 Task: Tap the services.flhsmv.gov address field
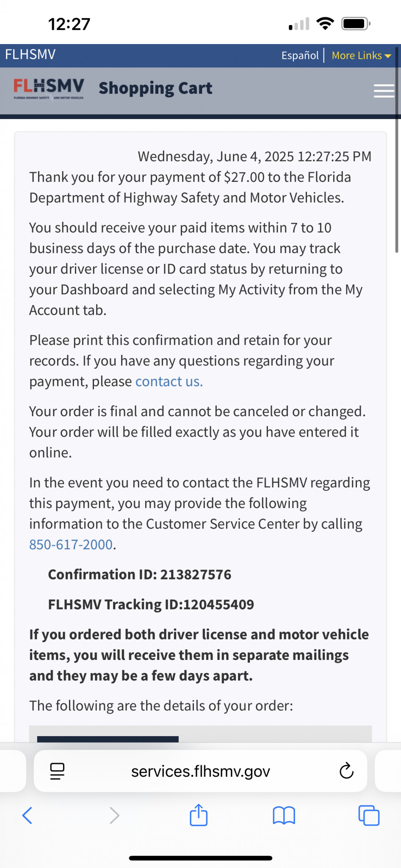[x=200, y=771]
